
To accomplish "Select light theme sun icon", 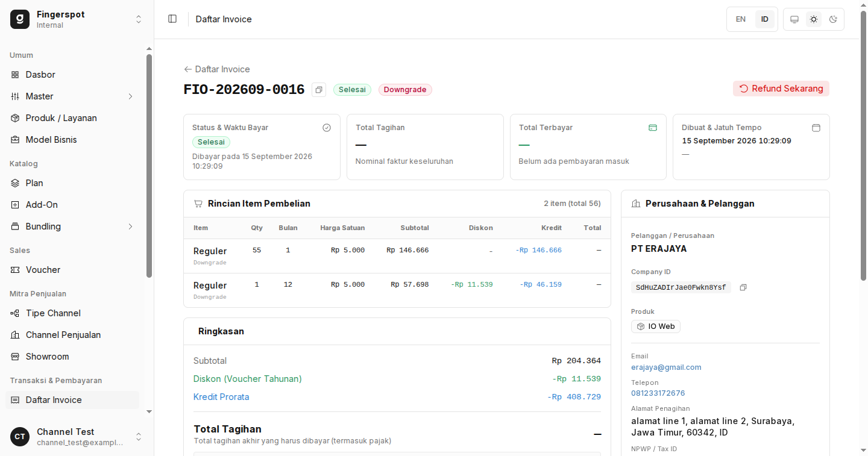I will tap(814, 19).
